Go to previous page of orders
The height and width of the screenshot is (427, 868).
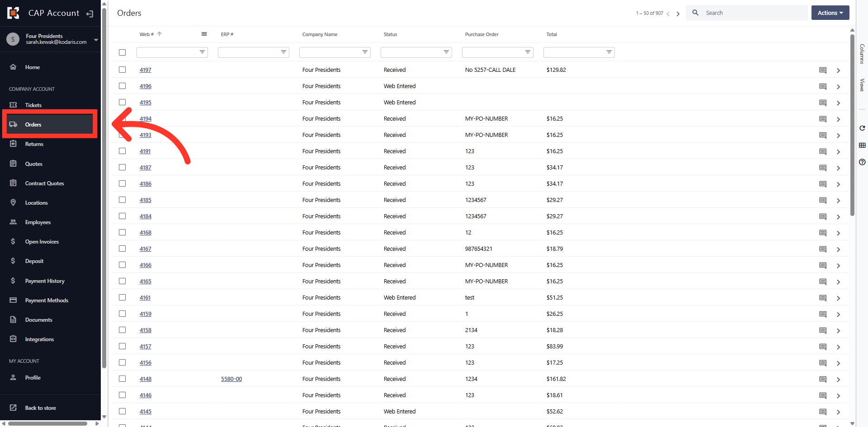tap(668, 14)
